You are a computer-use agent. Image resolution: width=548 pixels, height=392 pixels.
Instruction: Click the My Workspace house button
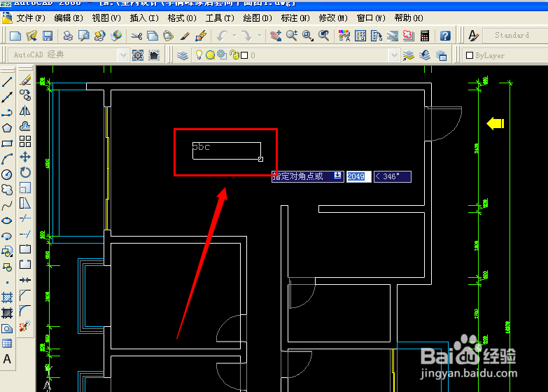[154, 55]
